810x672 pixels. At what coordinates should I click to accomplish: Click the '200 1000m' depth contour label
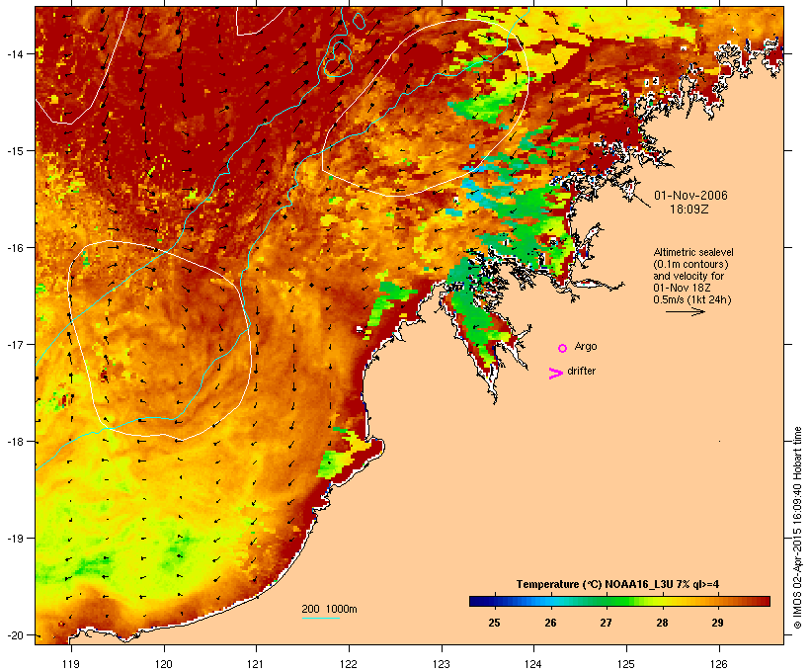(329, 609)
